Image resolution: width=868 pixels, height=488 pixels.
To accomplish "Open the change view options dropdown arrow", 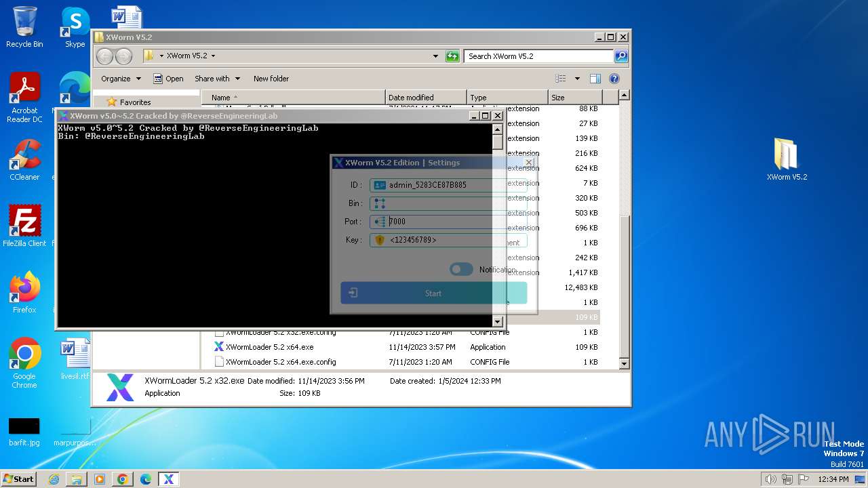I will pyautogui.click(x=577, y=79).
